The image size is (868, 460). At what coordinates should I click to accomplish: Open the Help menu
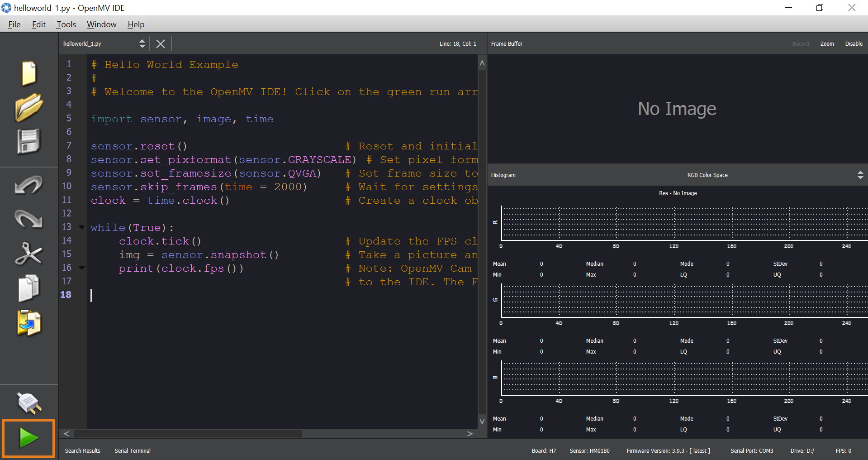tap(136, 24)
